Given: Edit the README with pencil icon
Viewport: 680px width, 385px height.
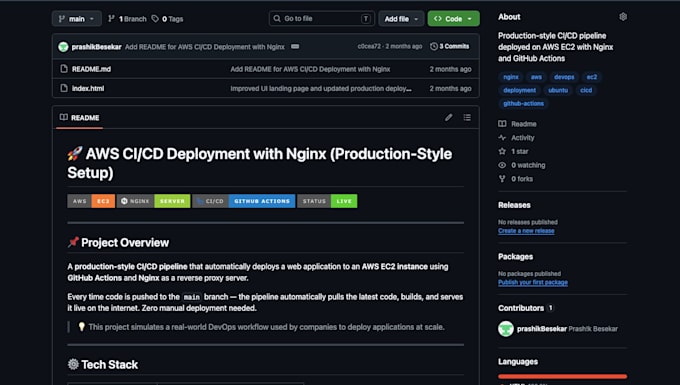Looking at the screenshot, I should [448, 117].
